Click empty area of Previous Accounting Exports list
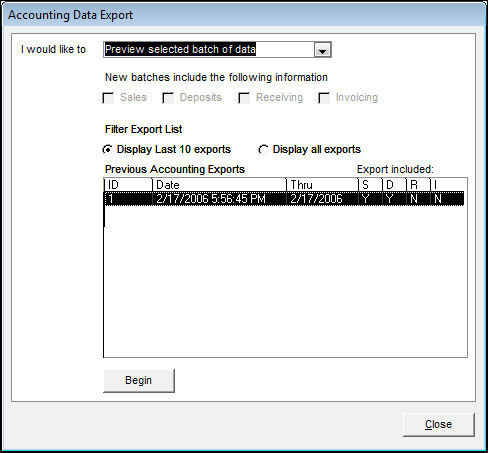The width and height of the screenshot is (488, 453). [285, 281]
